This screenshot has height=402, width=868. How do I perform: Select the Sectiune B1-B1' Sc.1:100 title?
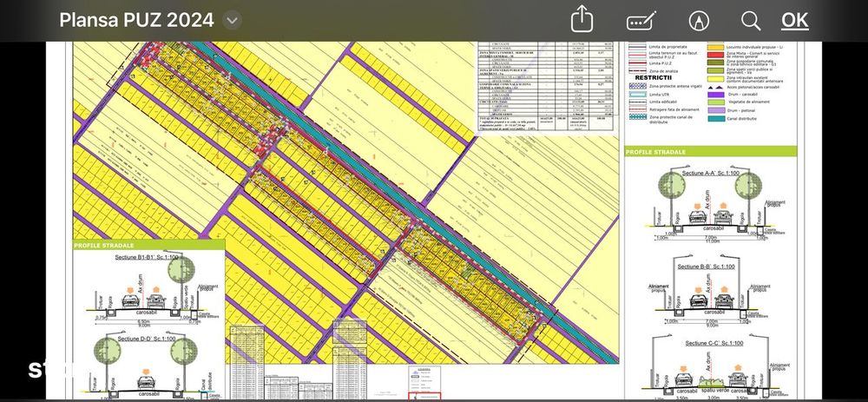click(147, 258)
